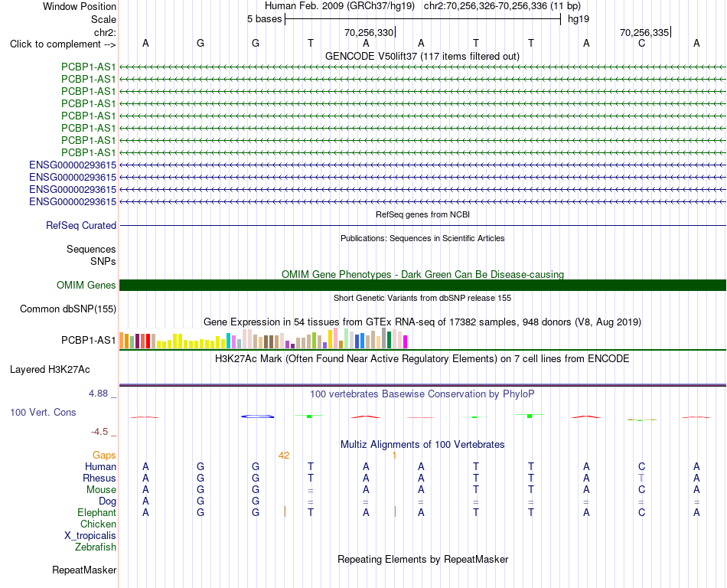727x588 pixels.
Task: Select the Mouse species label
Action: [101, 490]
